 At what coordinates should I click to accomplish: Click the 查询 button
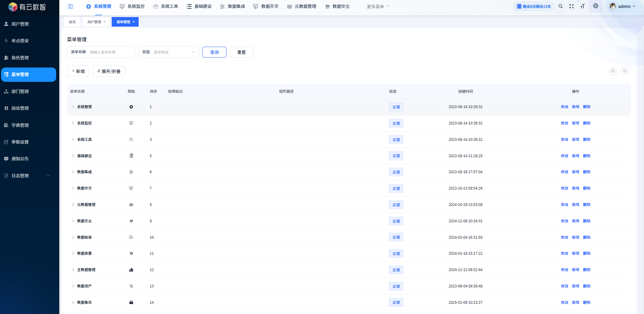click(214, 52)
